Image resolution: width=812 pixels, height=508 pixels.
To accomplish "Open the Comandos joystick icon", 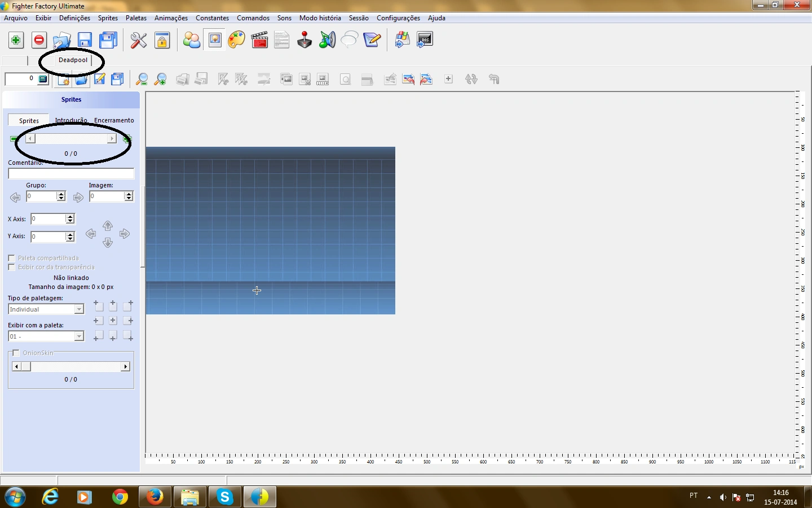I will coord(304,40).
